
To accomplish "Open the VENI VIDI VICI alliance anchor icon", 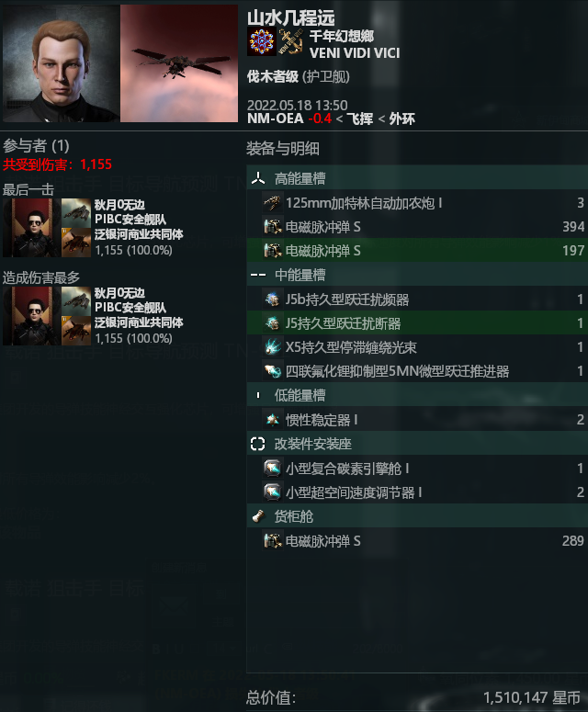I will [x=290, y=41].
